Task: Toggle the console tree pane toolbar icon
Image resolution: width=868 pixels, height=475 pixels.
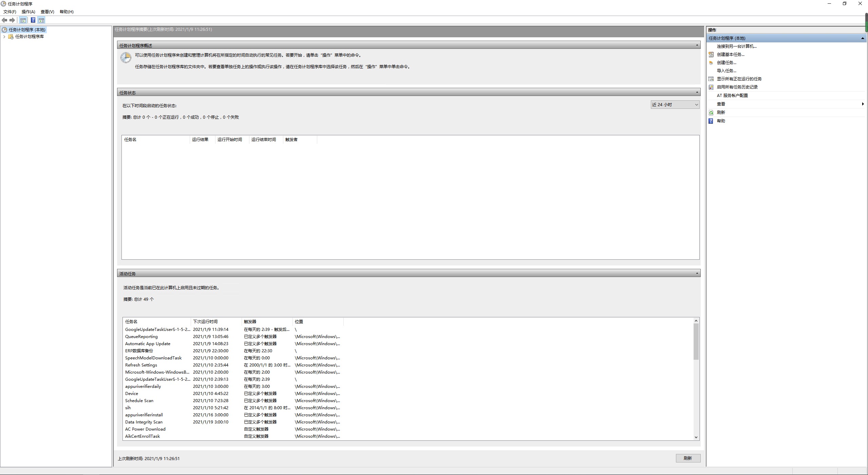Action: point(23,20)
